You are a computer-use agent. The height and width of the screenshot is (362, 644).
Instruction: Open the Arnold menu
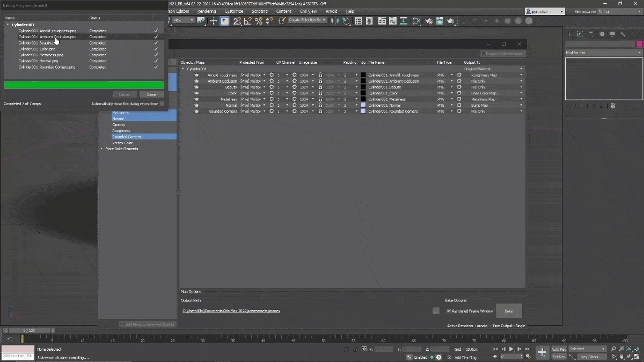(x=331, y=11)
